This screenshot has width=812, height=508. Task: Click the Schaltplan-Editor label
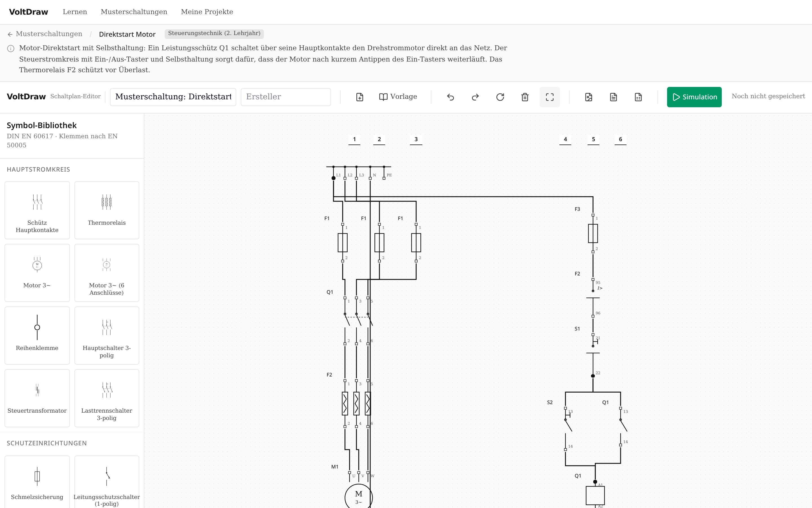pyautogui.click(x=76, y=97)
